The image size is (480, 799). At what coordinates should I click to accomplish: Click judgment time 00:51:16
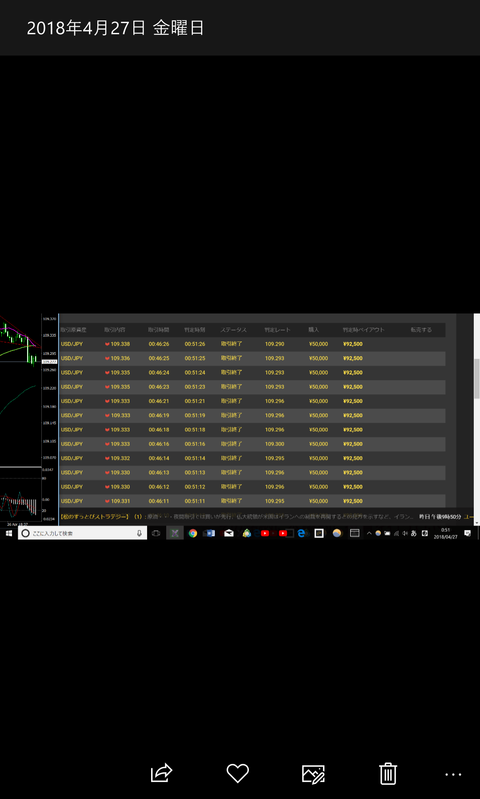(195, 444)
